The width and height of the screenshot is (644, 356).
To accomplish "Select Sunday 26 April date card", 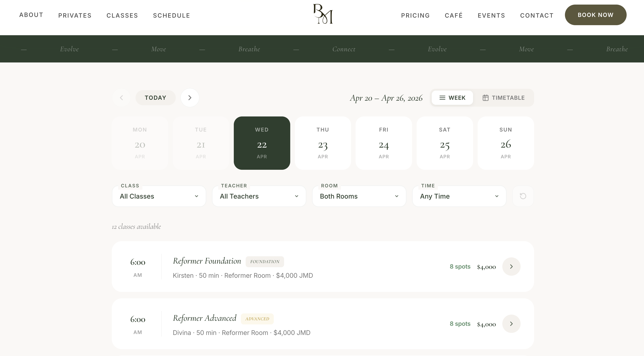I will pyautogui.click(x=506, y=143).
